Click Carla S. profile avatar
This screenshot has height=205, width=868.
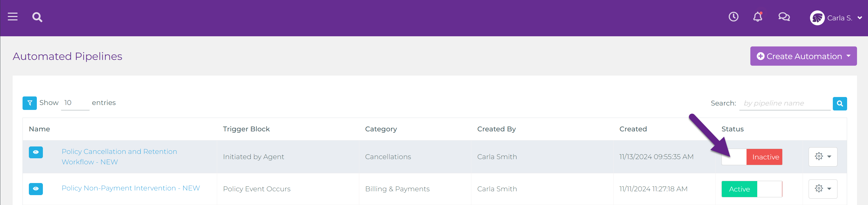(x=817, y=18)
